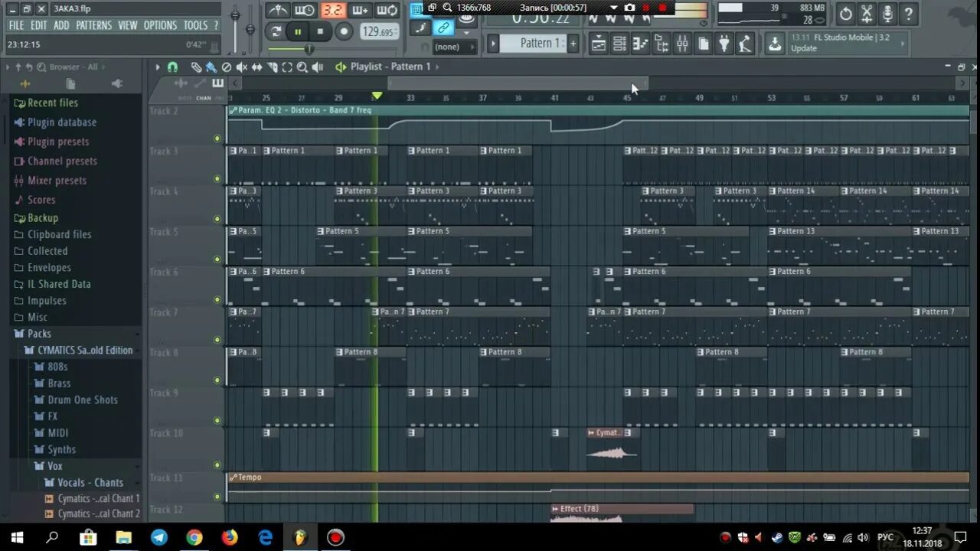Screen dimensions: 980x551
Task: Toggle wait for input before playing
Action: coord(305,10)
